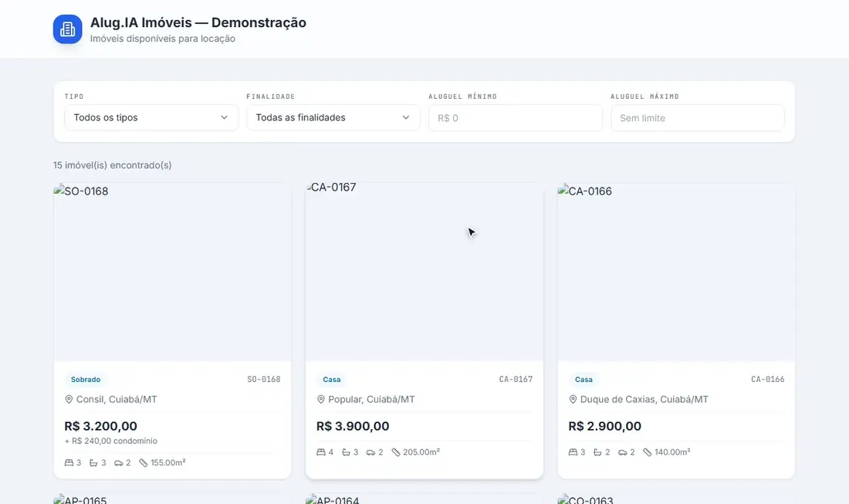Screen dimensions: 849x504
Task: Click the area ruler icon next to 155.00m²
Action: pos(143,463)
